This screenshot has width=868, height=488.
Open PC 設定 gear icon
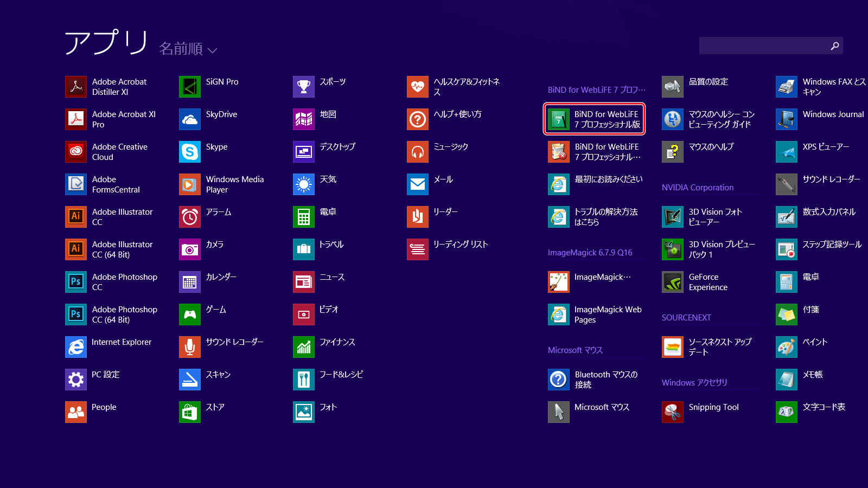(76, 380)
